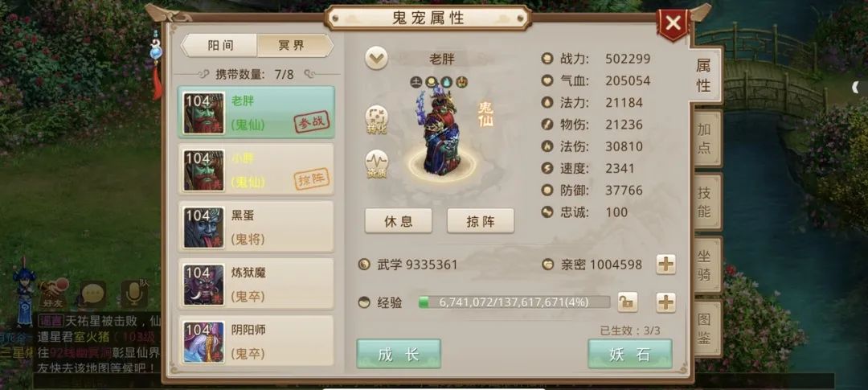The image size is (868, 390).
Task: Open the 坐骑 side tab
Action: [705, 265]
